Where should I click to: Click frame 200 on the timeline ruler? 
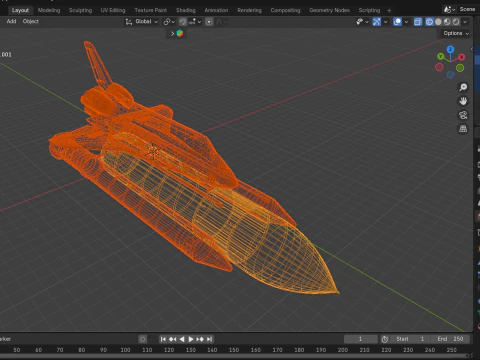click(343, 350)
